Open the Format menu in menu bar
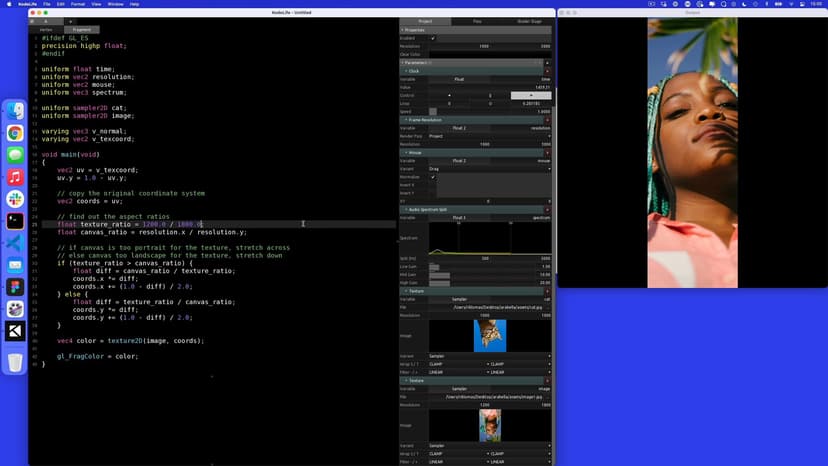The width and height of the screenshot is (828, 466). tap(76, 4)
